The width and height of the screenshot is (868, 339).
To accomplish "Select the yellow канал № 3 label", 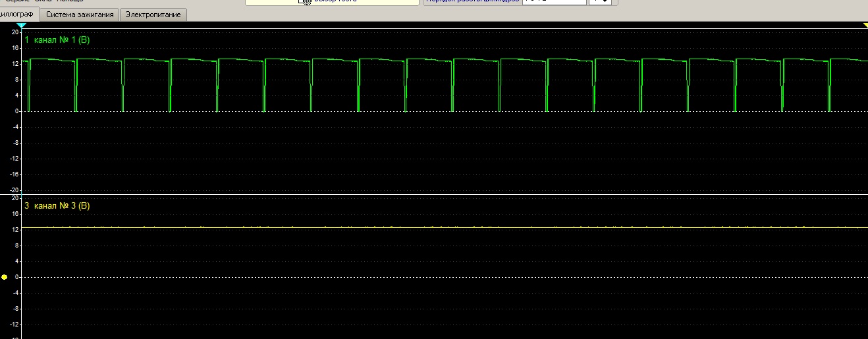I will (57, 206).
